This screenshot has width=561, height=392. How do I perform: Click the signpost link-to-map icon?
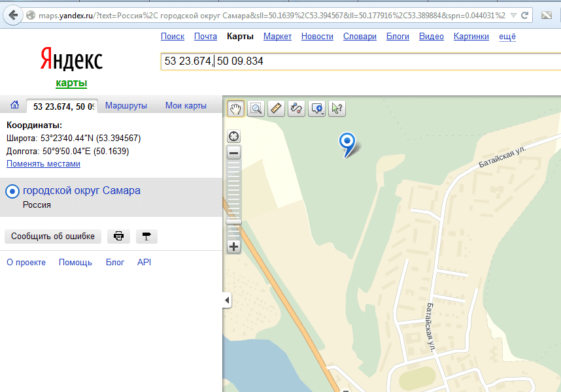[x=146, y=237]
